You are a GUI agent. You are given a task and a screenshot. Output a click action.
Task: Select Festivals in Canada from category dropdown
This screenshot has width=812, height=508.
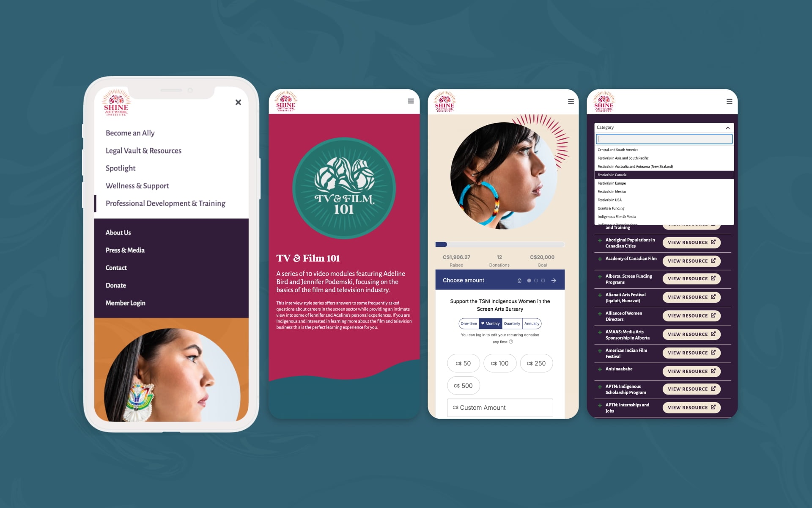pyautogui.click(x=663, y=175)
